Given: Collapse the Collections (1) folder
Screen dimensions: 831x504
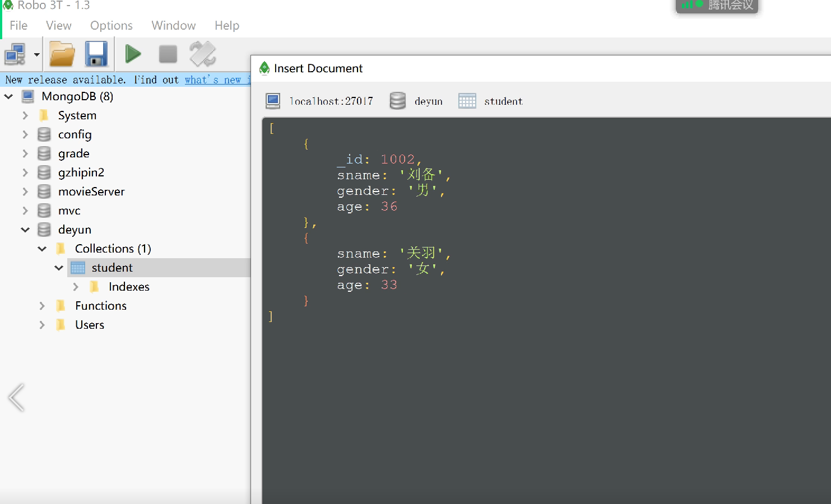Looking at the screenshot, I should coord(42,249).
